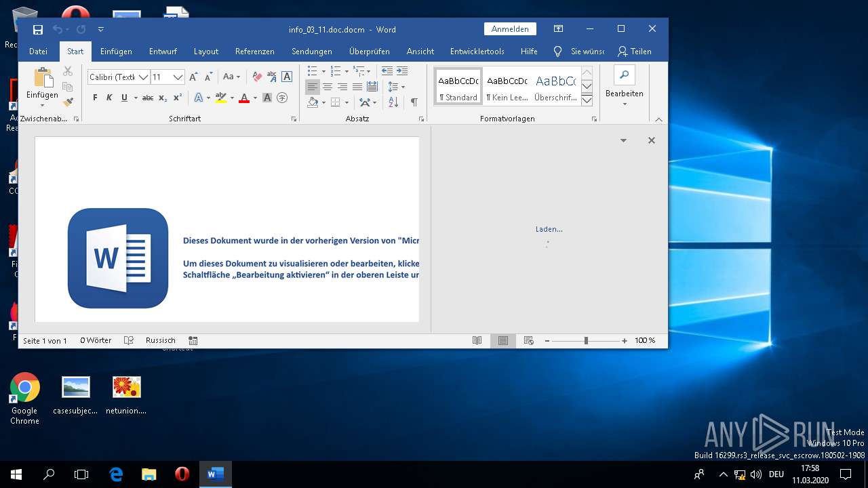
Task: Click the macro recording icon in status bar
Action: [193, 341]
